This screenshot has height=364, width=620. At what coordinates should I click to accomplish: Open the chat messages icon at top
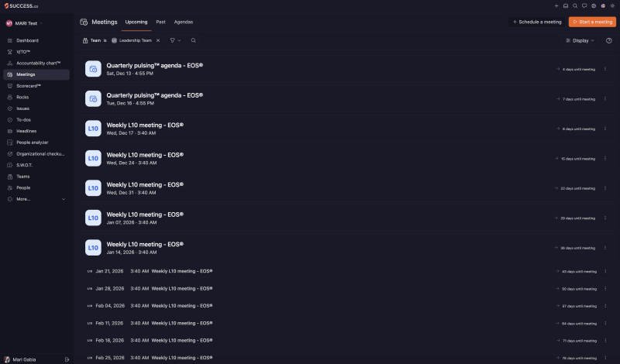(x=584, y=6)
